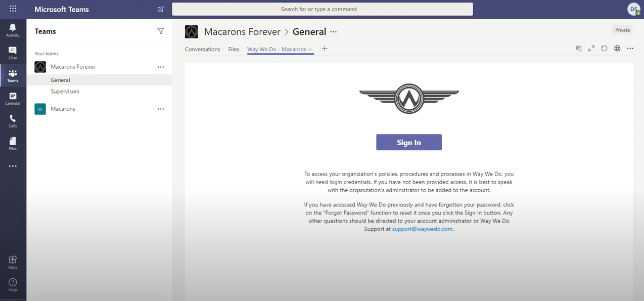Click the Teams panel heading
The height and width of the screenshot is (301, 644).
[45, 31]
